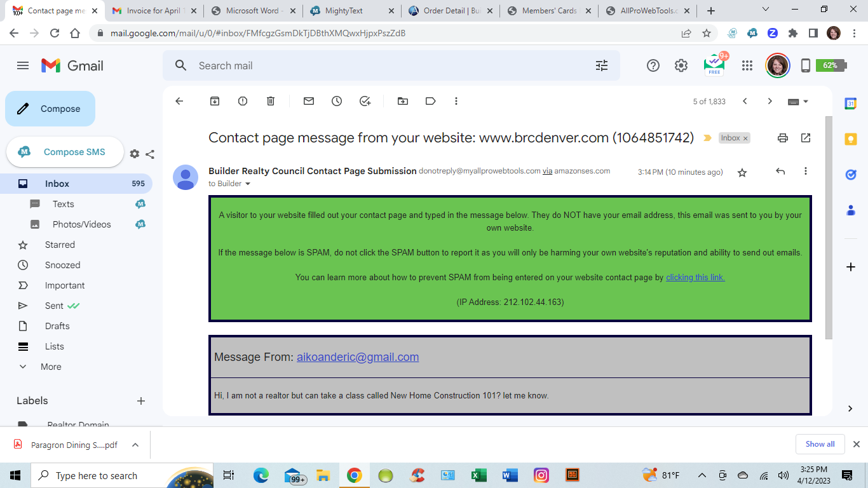Open input tools keyboard dropdown
The height and width of the screenshot is (488, 868).
pos(798,102)
